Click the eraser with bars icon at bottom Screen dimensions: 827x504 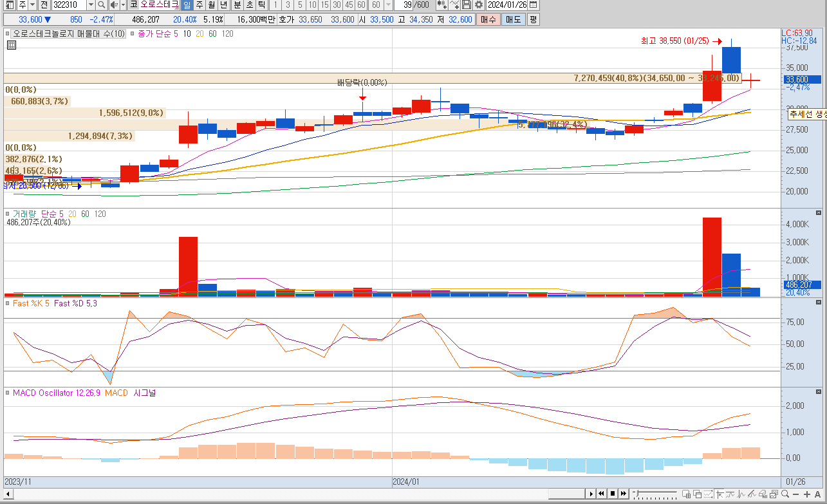[763, 494]
